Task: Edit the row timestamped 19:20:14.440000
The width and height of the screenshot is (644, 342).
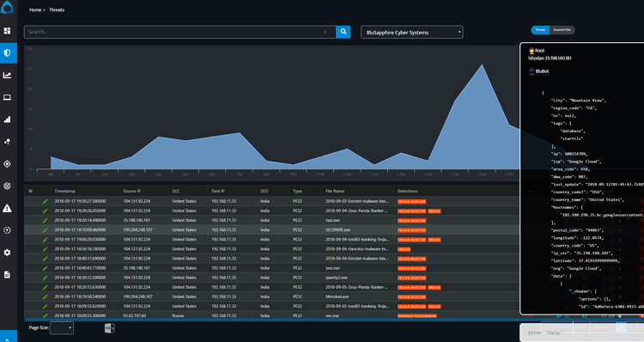Action: 45,220
